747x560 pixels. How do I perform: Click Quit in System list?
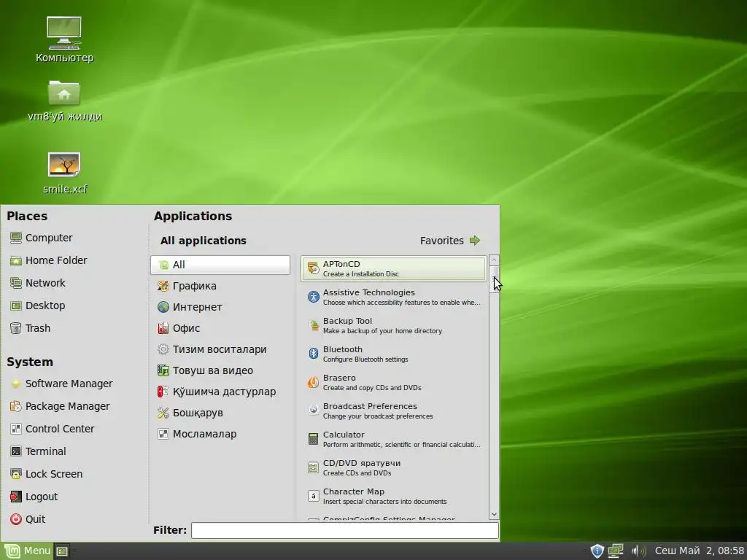click(28, 519)
